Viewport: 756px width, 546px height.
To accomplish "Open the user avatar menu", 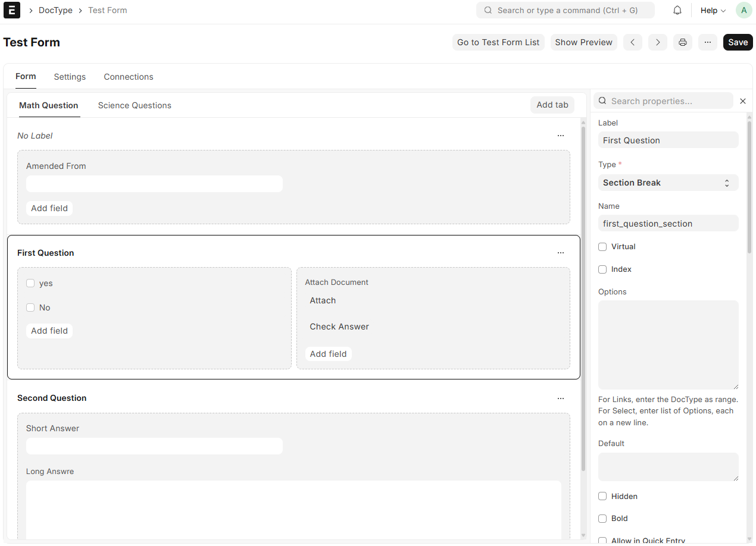I will tap(743, 10).
